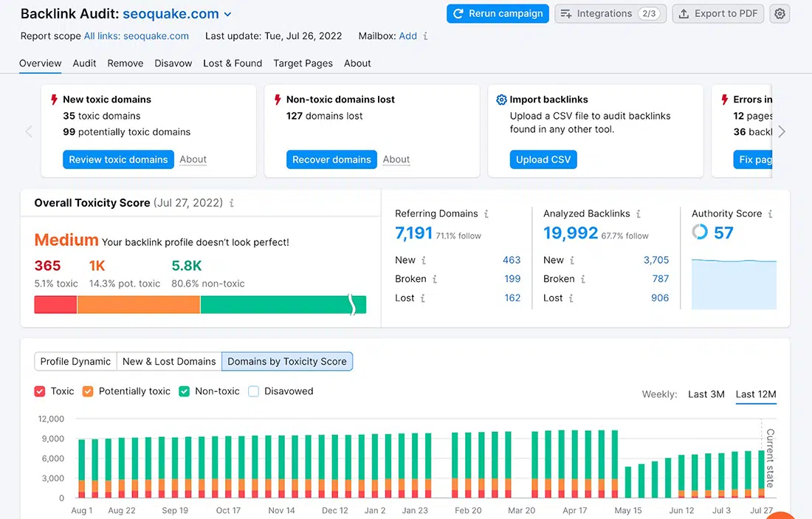812x519 pixels.
Task: Click red toxic segment of toxicity bar
Action: pyautogui.click(x=55, y=305)
